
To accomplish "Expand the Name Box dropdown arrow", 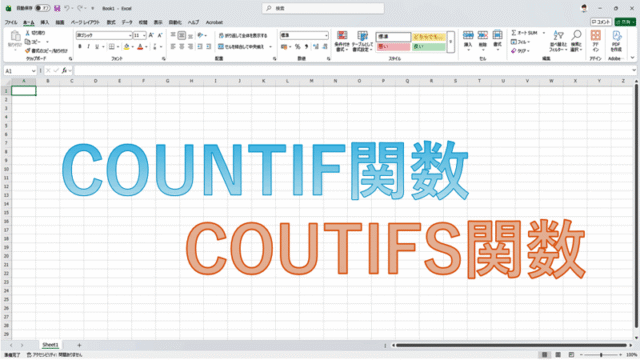I will pos(33,71).
